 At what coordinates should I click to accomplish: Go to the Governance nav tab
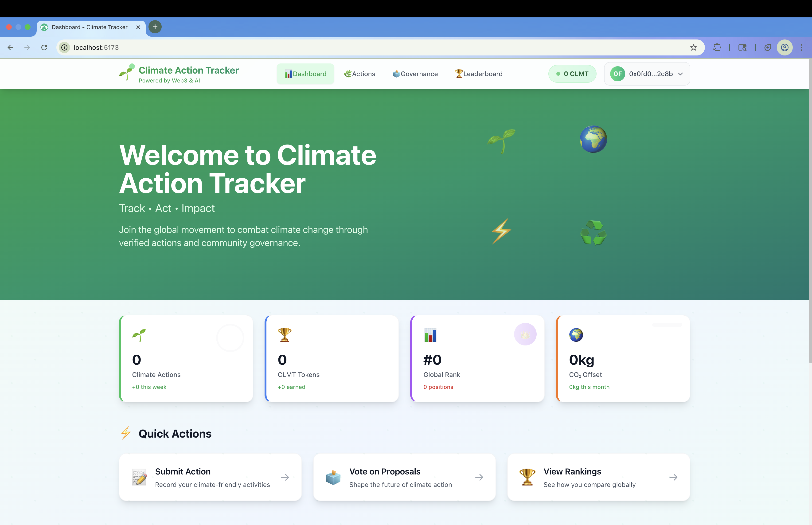[x=415, y=74]
